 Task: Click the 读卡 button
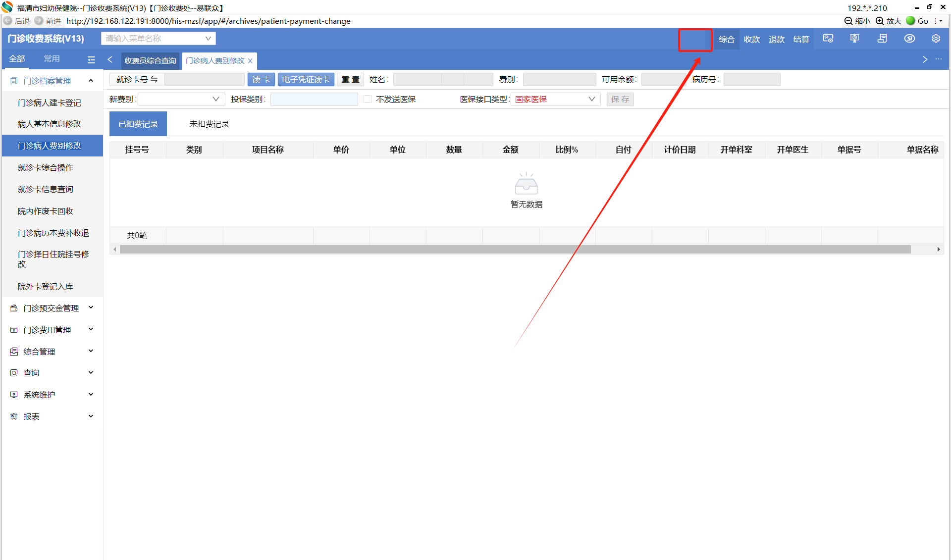261,79
